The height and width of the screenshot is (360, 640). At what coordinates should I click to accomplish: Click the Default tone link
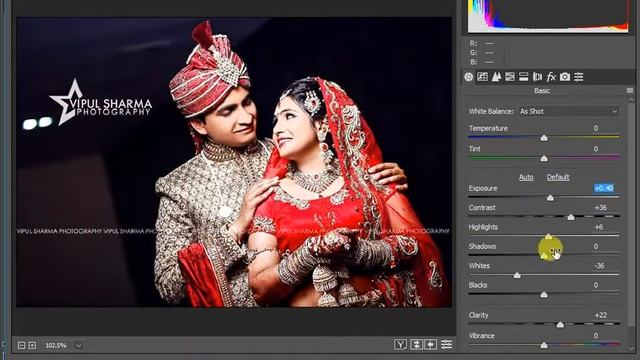coord(558,177)
